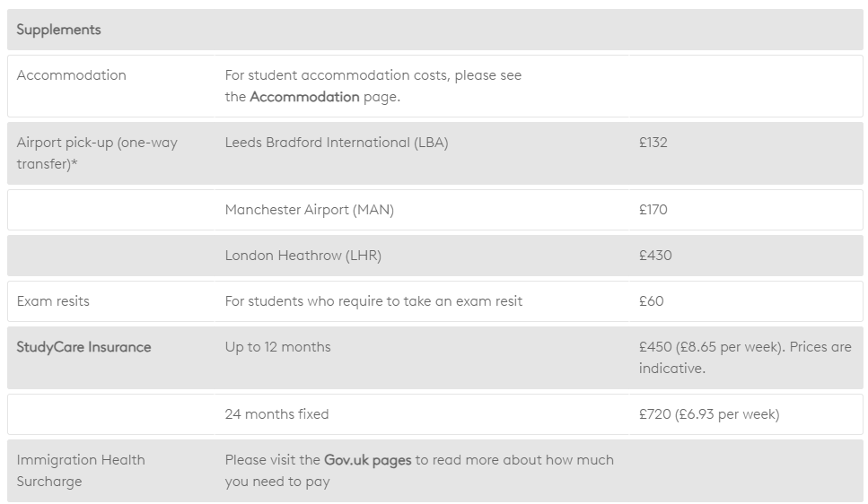
Task: Click the £170 Manchester transfer price
Action: pos(653,210)
